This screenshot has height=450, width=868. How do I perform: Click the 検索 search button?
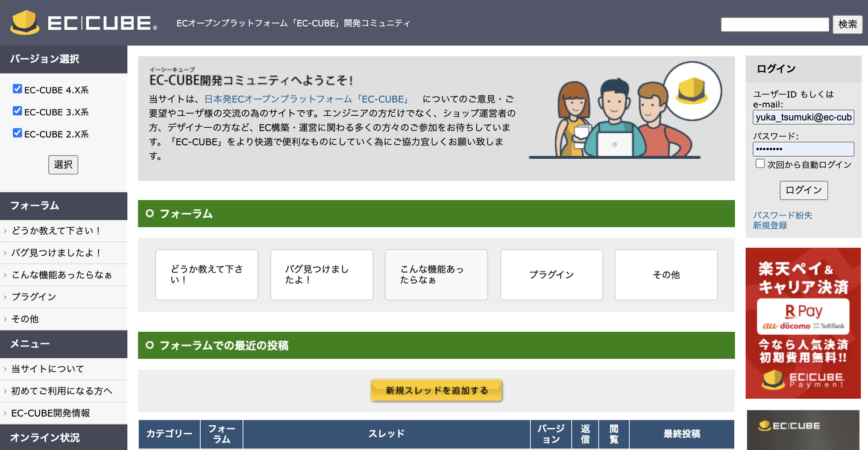pyautogui.click(x=848, y=24)
